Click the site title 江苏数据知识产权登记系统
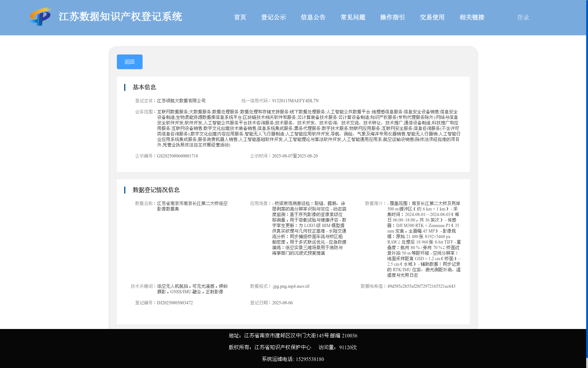The height and width of the screenshot is (368, 588). tap(120, 17)
